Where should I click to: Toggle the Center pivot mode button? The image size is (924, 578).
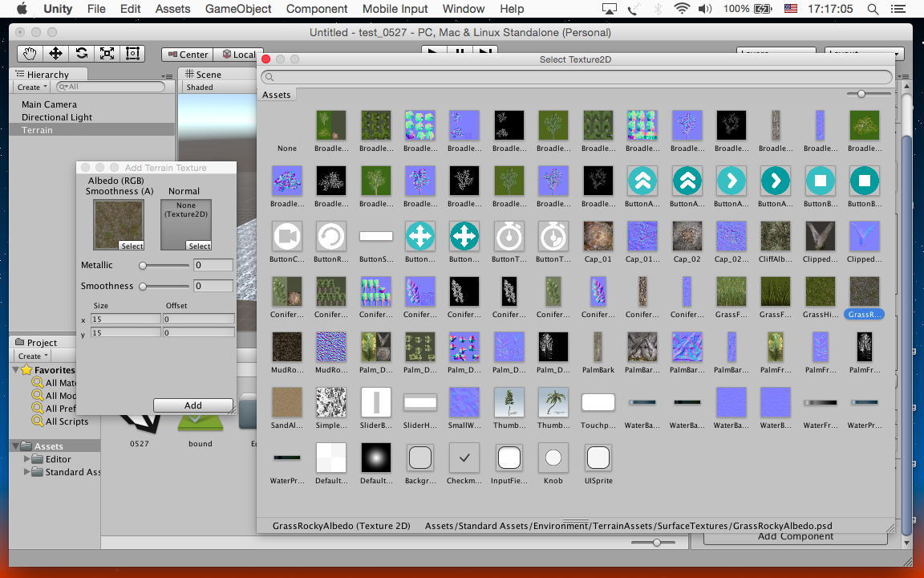[186, 55]
